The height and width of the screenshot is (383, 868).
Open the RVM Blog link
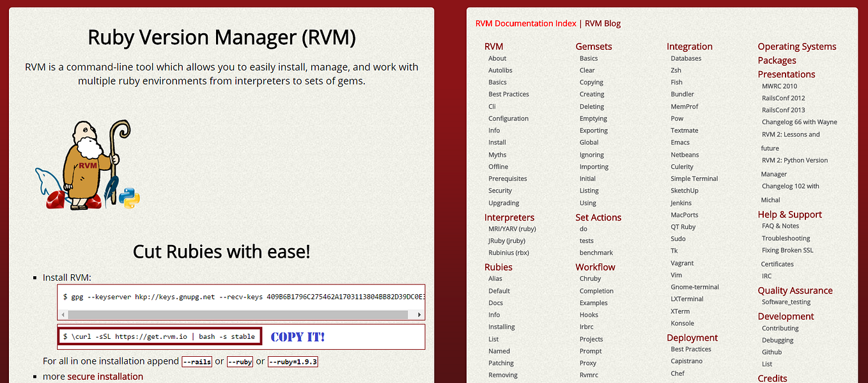click(x=602, y=23)
